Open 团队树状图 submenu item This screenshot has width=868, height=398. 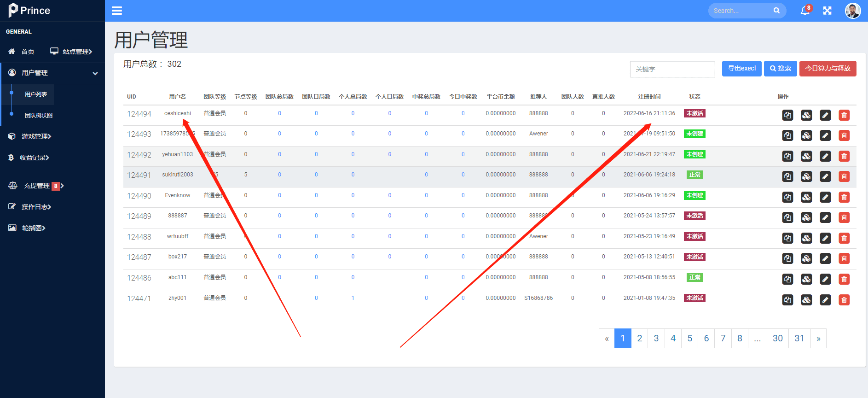39,115
